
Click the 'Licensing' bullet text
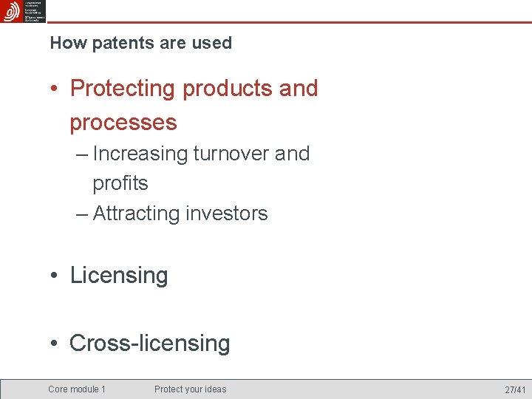click(x=119, y=276)
